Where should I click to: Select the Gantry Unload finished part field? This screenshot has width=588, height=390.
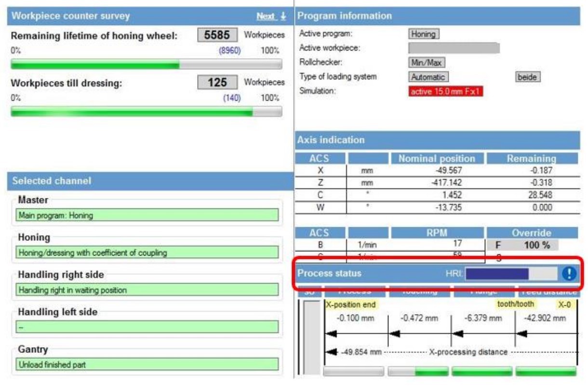tap(147, 364)
